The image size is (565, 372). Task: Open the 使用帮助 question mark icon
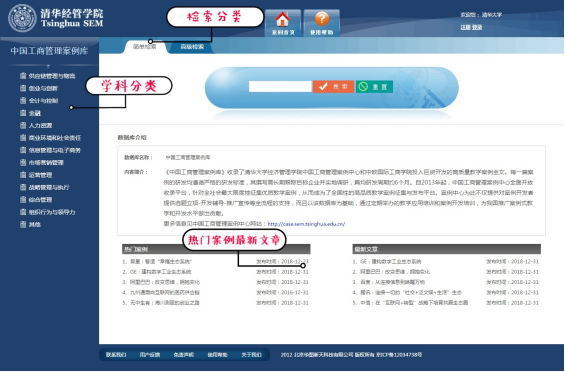[321, 19]
